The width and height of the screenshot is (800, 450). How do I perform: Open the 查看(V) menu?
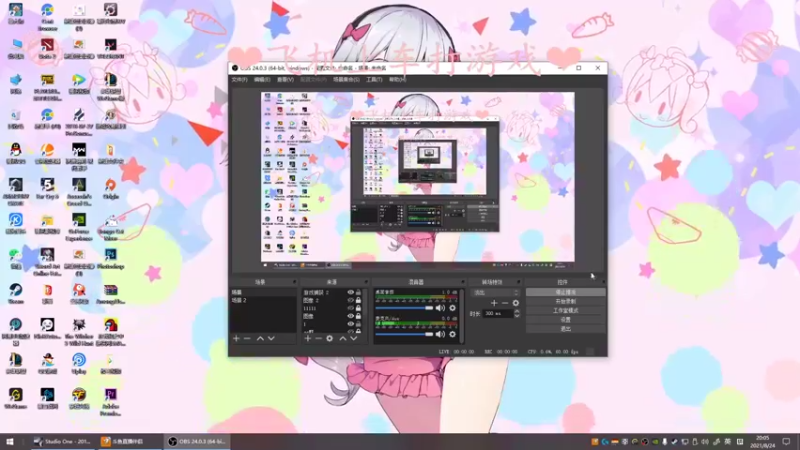coord(285,80)
